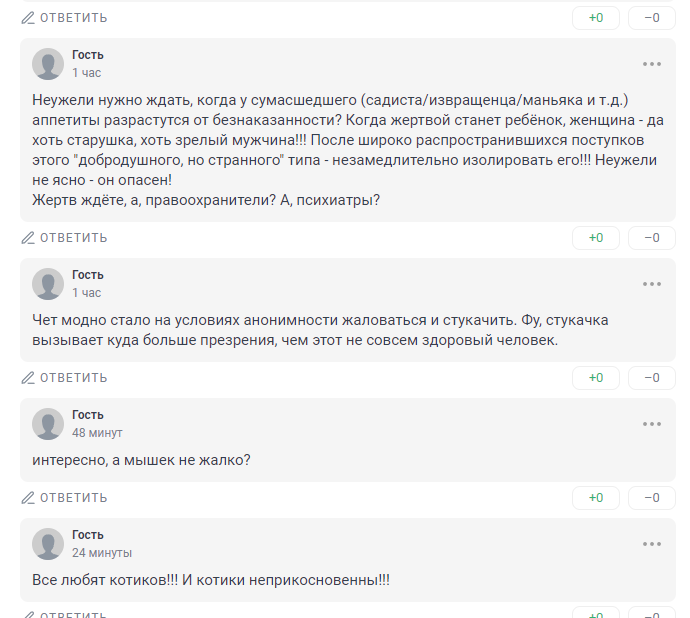The image size is (690, 618).
Task: Click the Гость name on the 24 минуты comment
Action: click(88, 535)
